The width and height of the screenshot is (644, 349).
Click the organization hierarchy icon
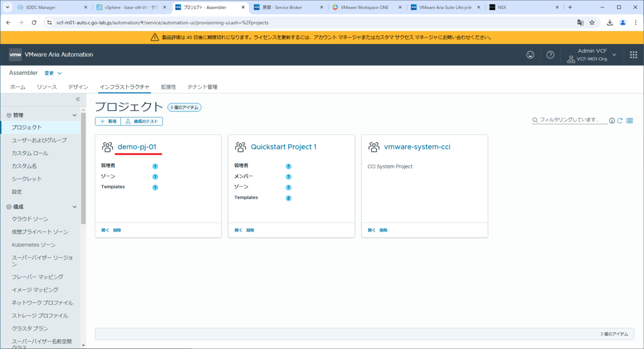(x=571, y=59)
